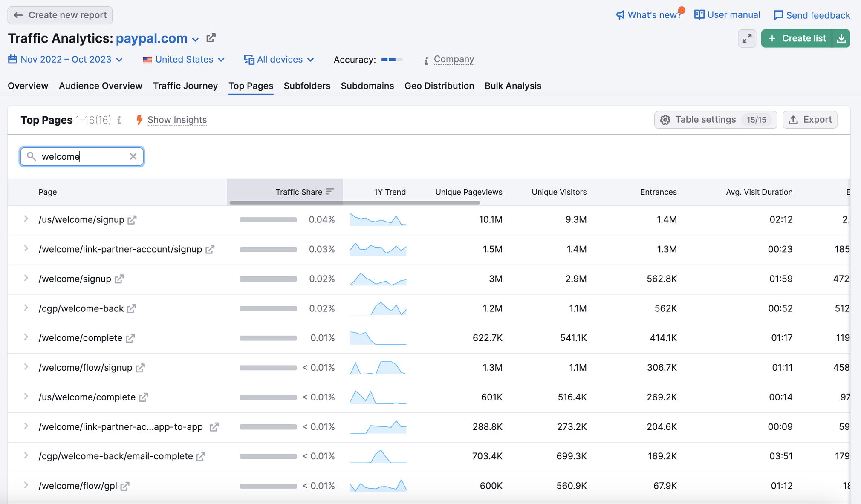Screen dimensions: 861x504
Task: Open external link for /welcome/flow/gpl
Action: pyautogui.click(x=124, y=486)
